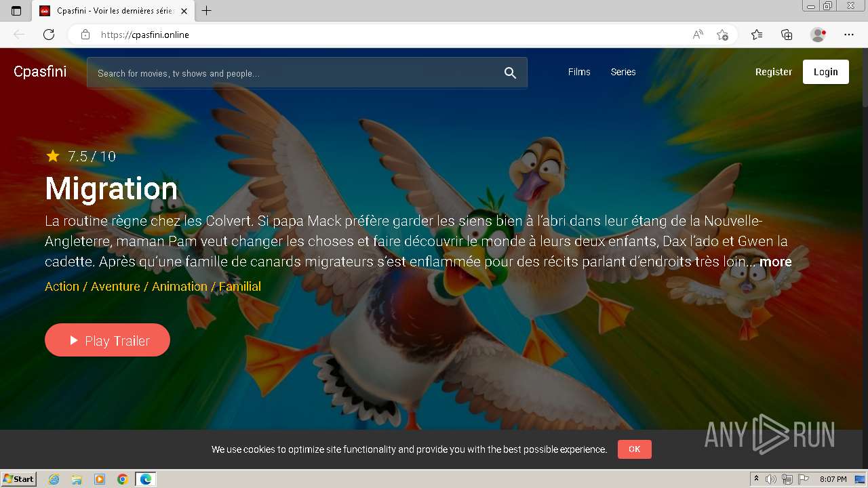Open the Animation genre link
The image size is (868, 488).
point(180,287)
